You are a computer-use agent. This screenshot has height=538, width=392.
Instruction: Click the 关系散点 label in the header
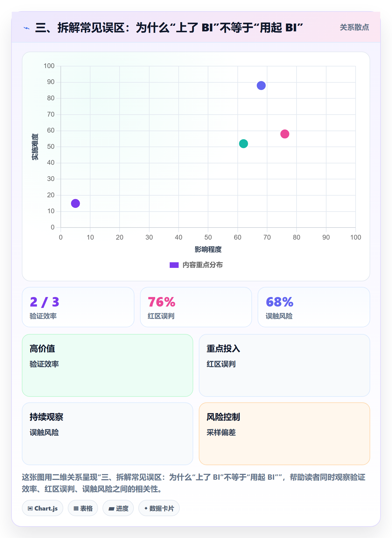[x=354, y=27]
